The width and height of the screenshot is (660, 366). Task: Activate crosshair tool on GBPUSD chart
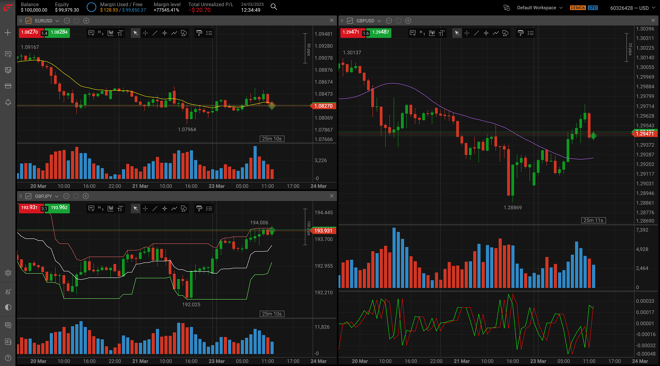[x=466, y=33]
